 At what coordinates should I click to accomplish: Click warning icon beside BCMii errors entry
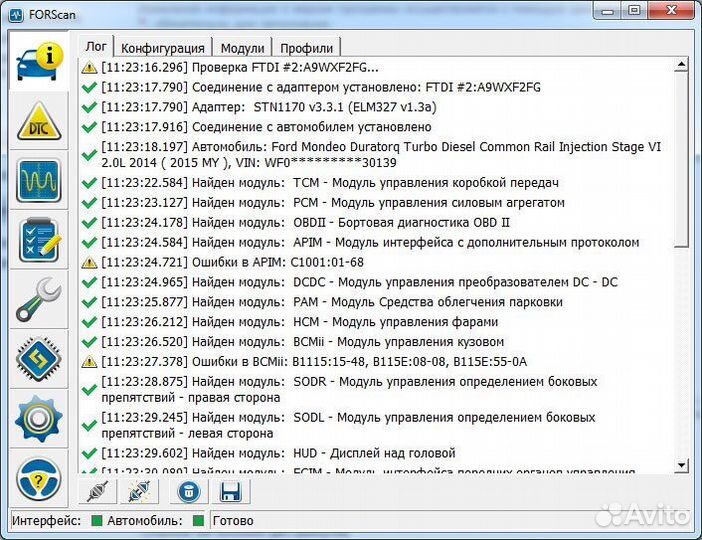(x=90, y=362)
